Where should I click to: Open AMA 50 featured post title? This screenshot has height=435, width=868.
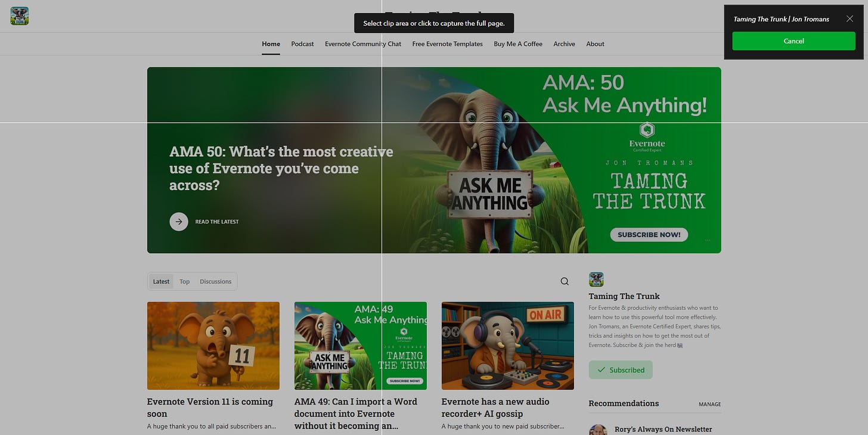(x=281, y=168)
